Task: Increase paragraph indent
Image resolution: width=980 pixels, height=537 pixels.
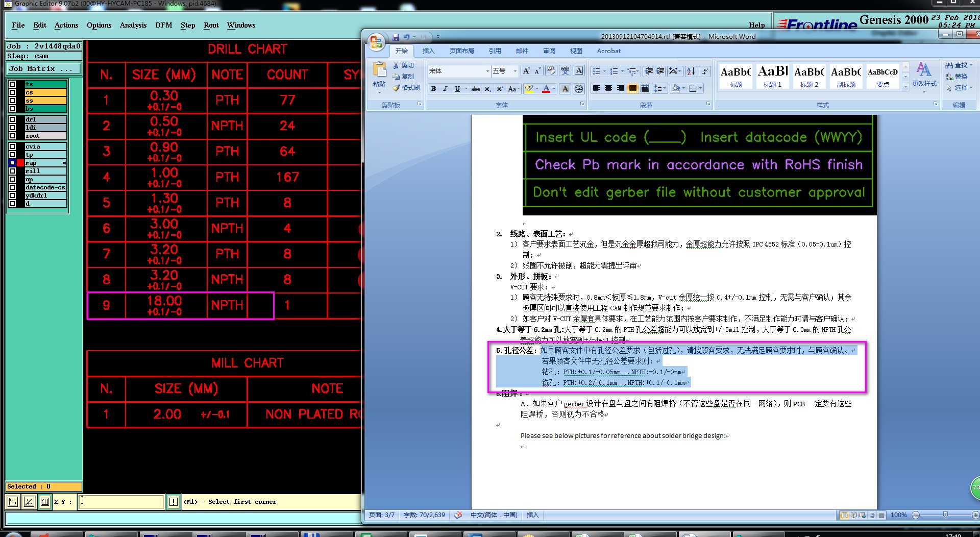Action: pos(660,71)
